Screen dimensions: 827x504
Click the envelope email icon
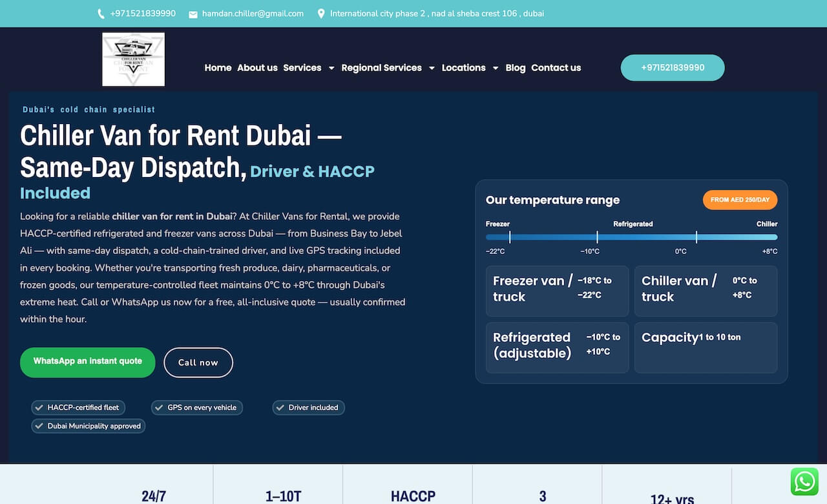tap(193, 14)
